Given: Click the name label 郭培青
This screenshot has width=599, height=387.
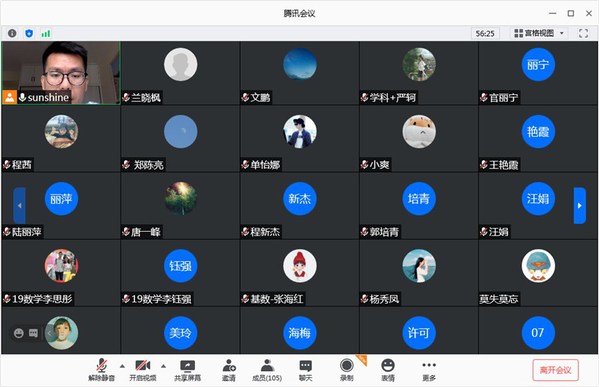Looking at the screenshot, I should coord(384,232).
